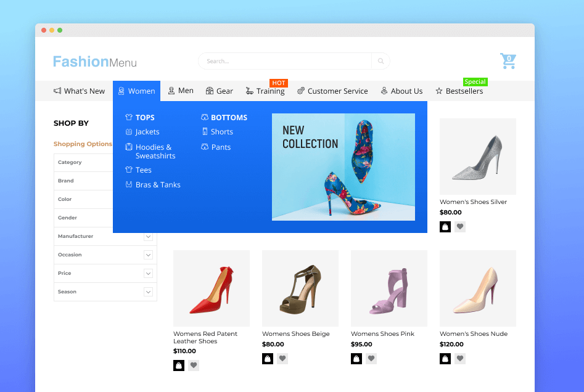Click the Women's Shoes Nude title
Image resolution: width=584 pixels, height=392 pixels.
click(474, 334)
